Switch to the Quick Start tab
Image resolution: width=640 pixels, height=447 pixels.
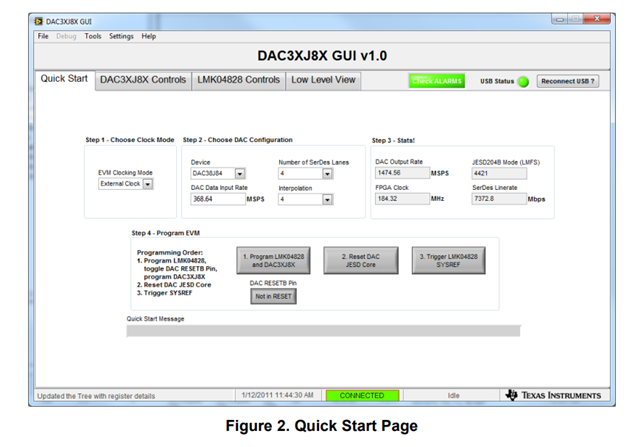[x=64, y=79]
